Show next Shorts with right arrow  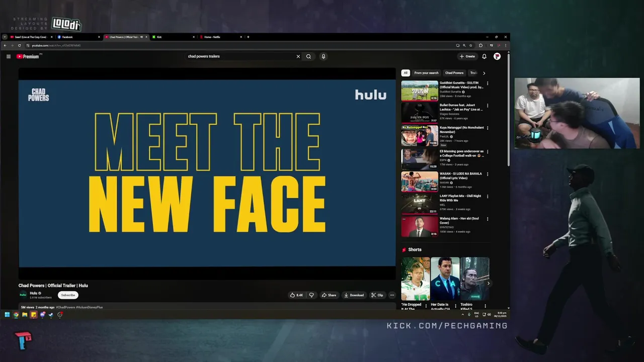pos(488,284)
